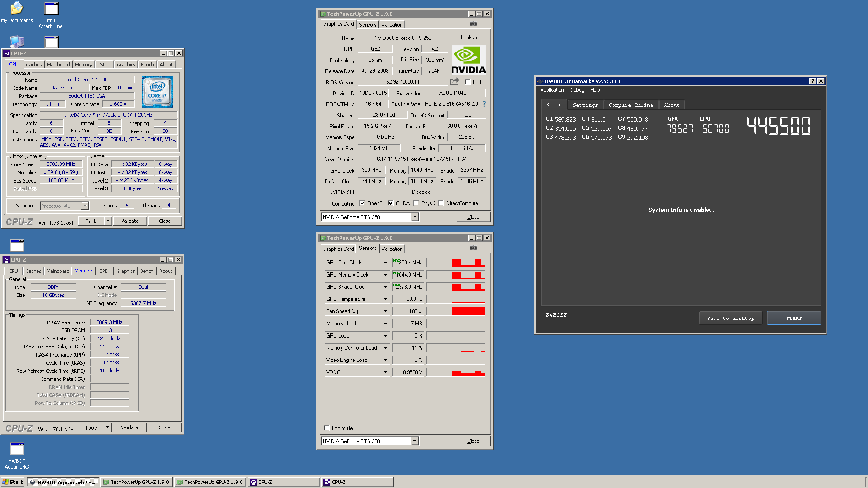868x488 pixels.
Task: Click the Intel Core i7 logo in CPU-Z
Action: point(157,92)
